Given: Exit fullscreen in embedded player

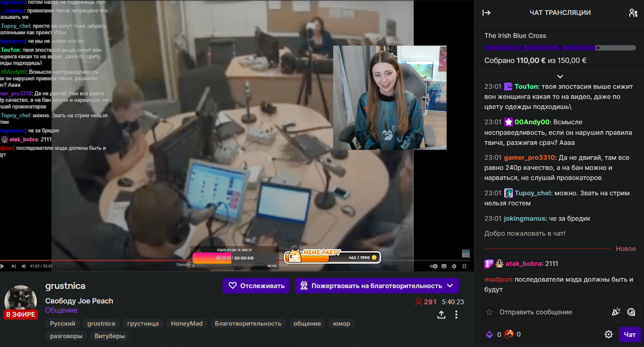Looking at the screenshot, I should (464, 266).
